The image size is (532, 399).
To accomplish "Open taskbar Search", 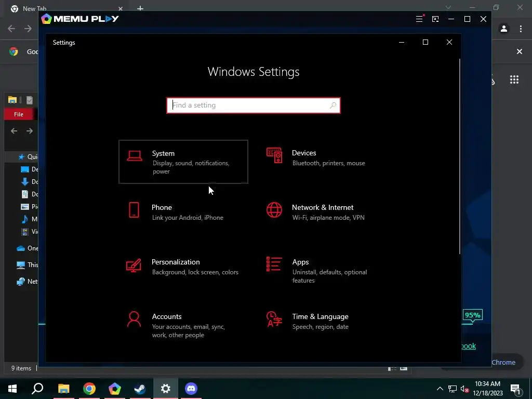I will 37,389.
